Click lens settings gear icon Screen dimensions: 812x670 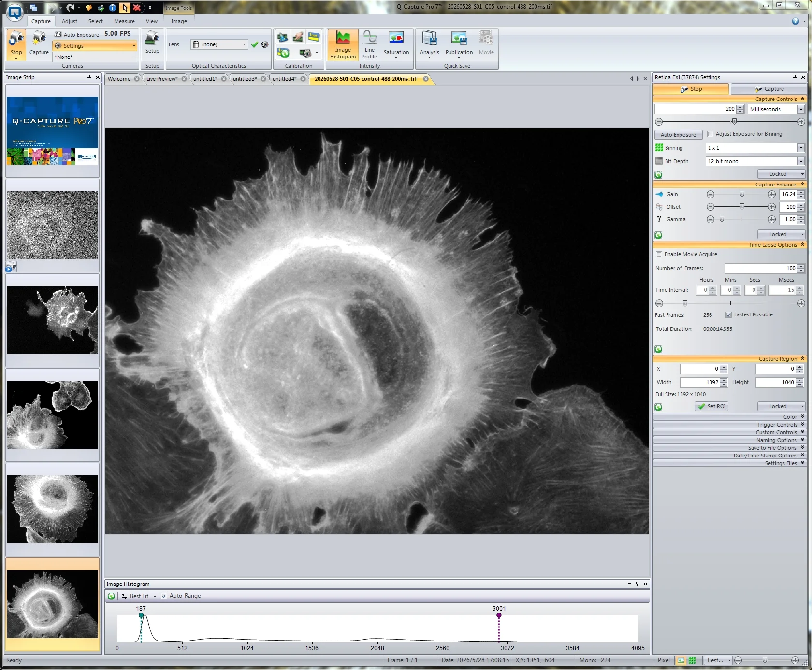point(265,44)
